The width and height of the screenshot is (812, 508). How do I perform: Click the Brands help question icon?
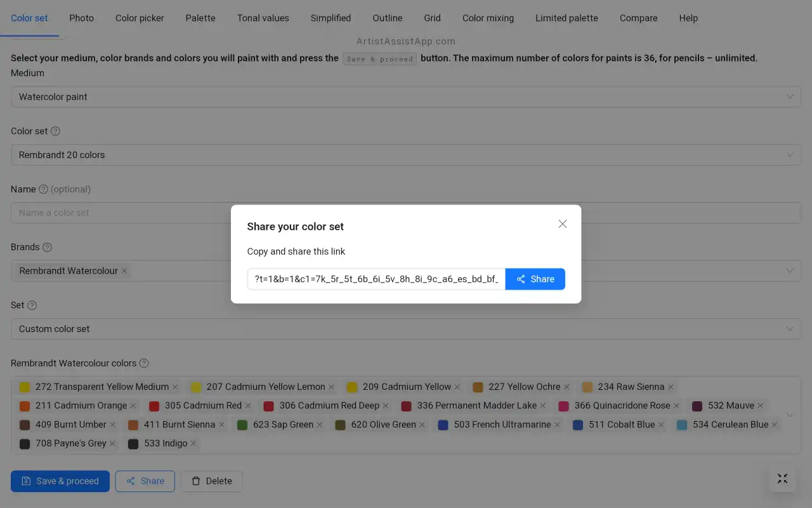47,247
